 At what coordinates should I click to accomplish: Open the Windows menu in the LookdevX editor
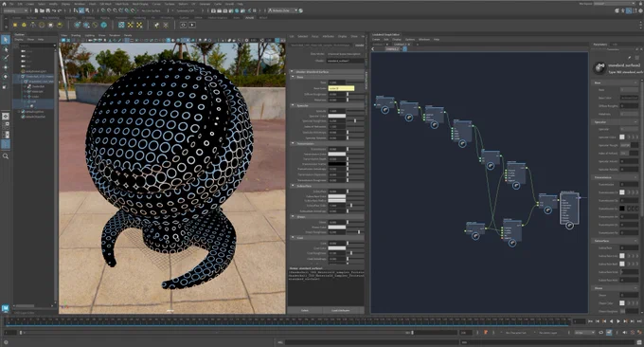[x=424, y=40]
